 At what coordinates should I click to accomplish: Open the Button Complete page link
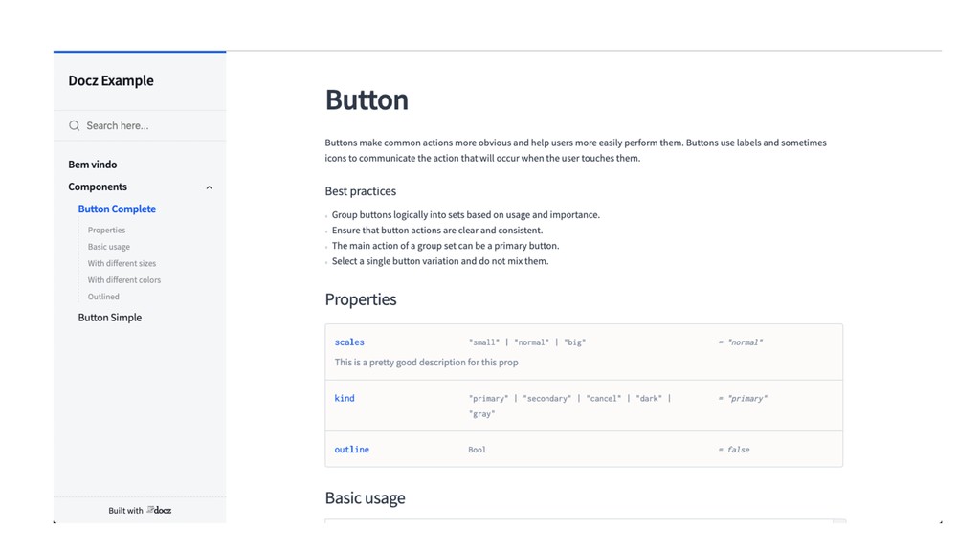click(117, 209)
